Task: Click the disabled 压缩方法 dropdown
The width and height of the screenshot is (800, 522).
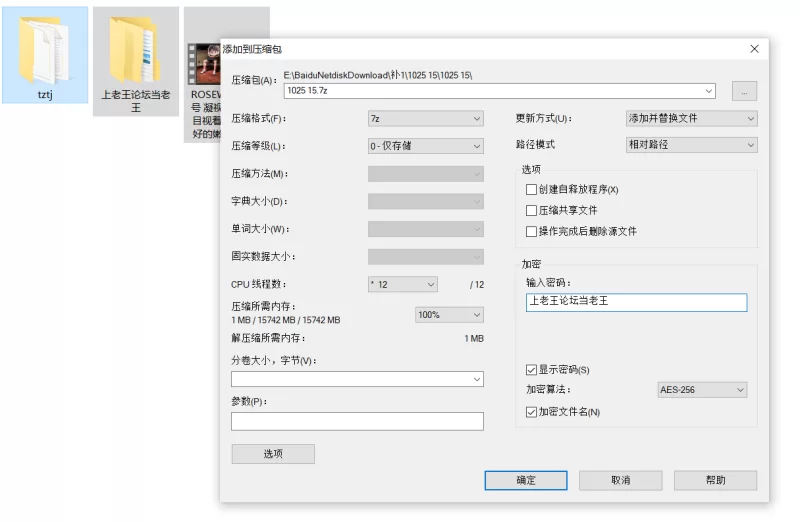Action: tap(426, 174)
